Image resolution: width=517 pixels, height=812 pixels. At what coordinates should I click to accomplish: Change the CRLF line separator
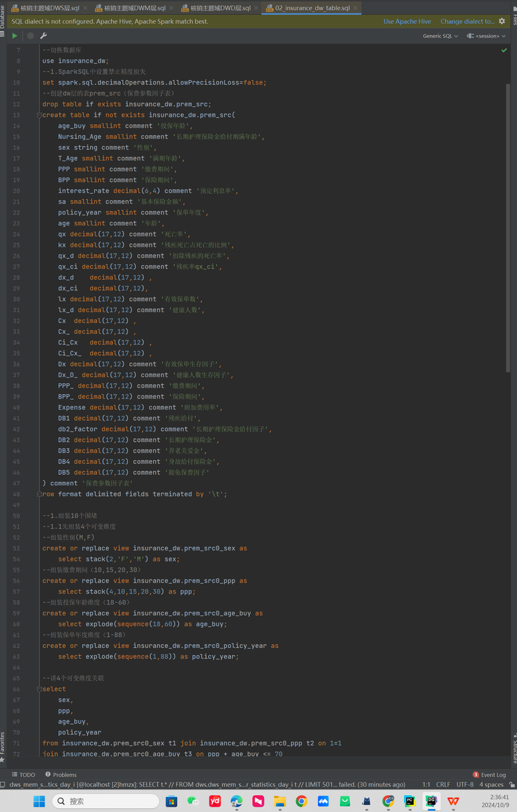point(443,785)
